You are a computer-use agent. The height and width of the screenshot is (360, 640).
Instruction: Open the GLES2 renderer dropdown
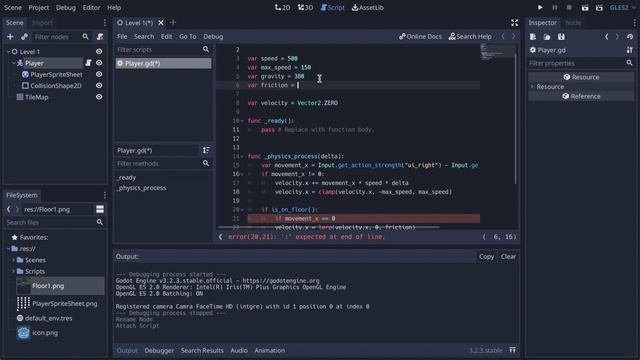tap(622, 7)
